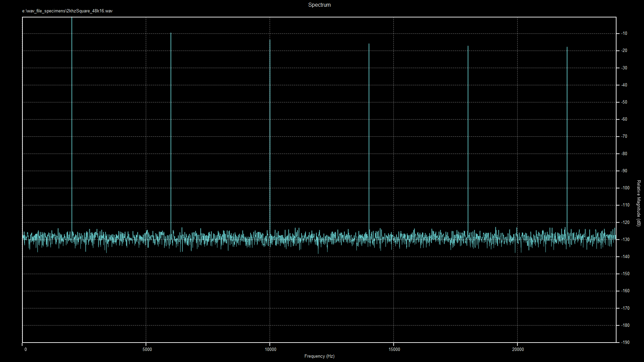Screen dimensions: 644x362
Task: Click the Relative Magnitude (dB) axis label
Action: [x=639, y=203]
